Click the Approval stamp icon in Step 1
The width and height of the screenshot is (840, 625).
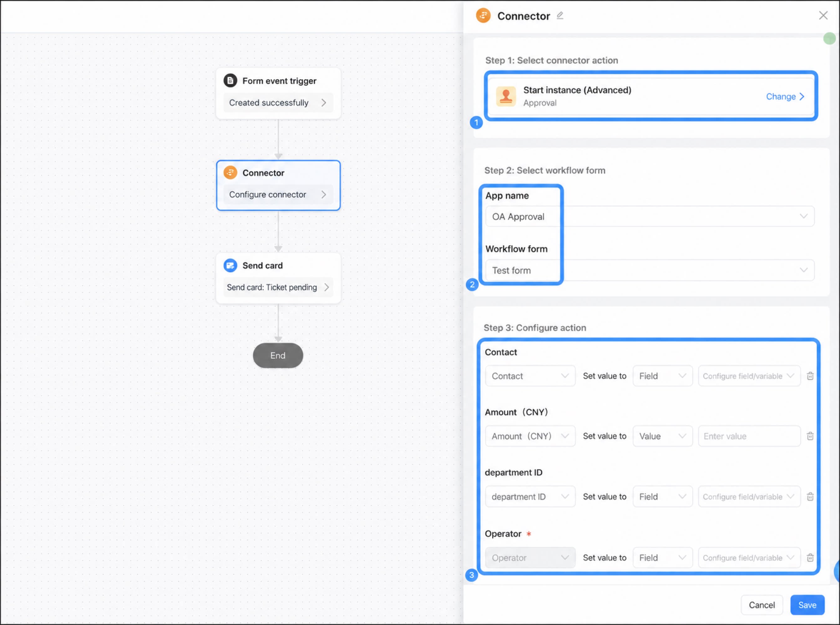tap(506, 96)
